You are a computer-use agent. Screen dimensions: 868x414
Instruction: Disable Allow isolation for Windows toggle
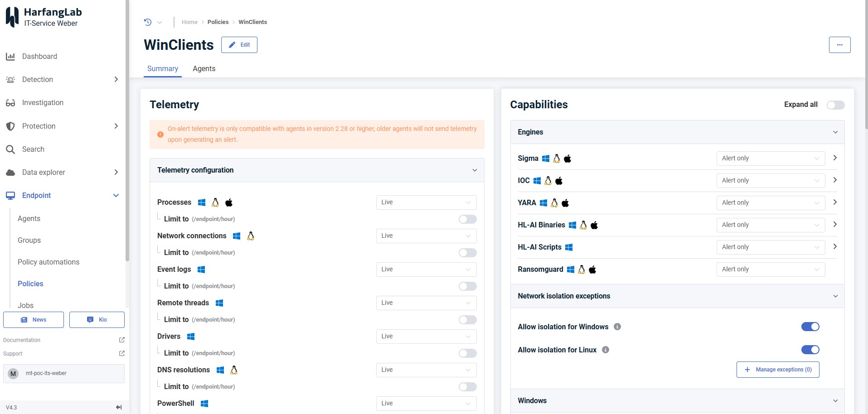pos(810,327)
